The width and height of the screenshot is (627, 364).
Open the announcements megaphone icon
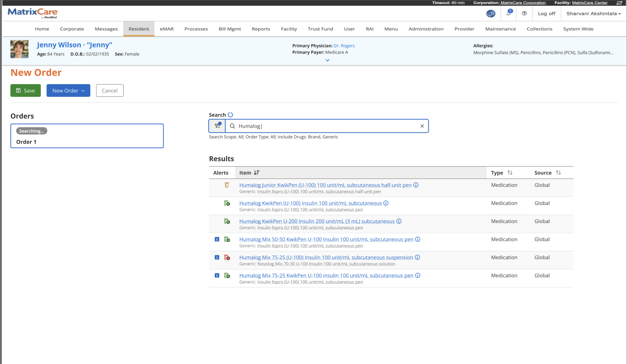(491, 13)
